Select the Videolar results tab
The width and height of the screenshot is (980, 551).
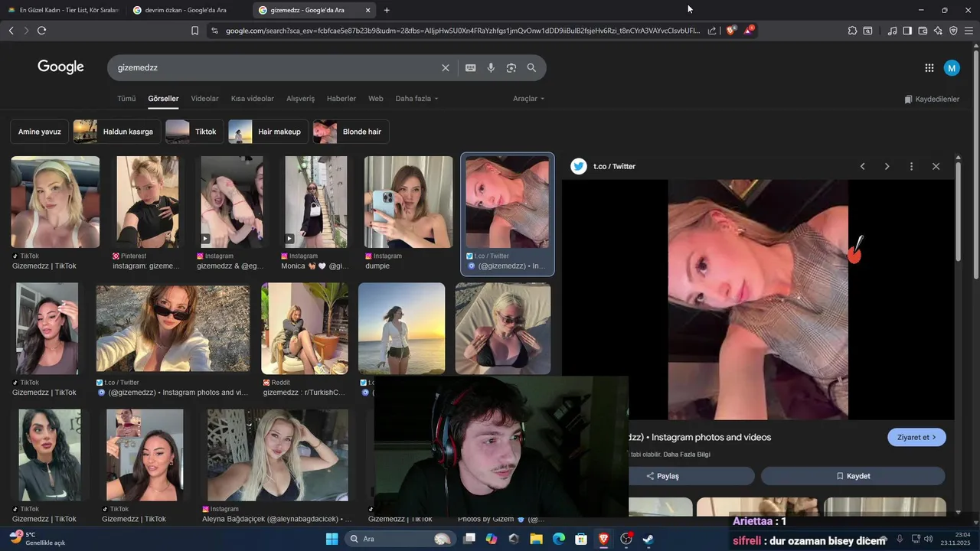pyautogui.click(x=204, y=99)
